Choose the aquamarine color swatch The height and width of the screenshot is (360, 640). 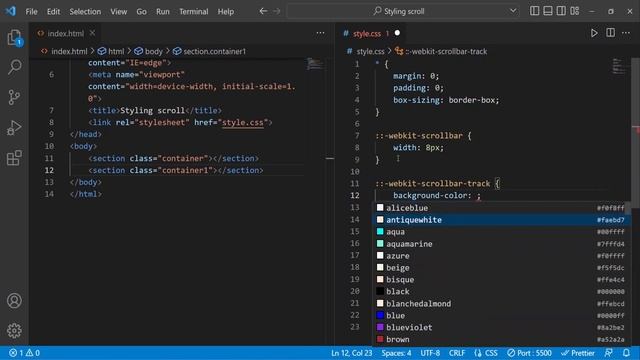(x=380, y=244)
